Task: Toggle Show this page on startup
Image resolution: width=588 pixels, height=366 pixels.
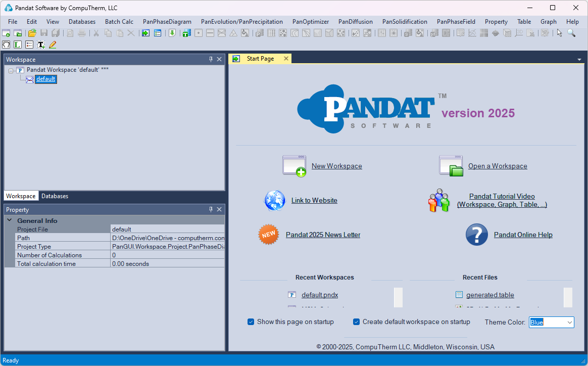Action: pos(251,322)
